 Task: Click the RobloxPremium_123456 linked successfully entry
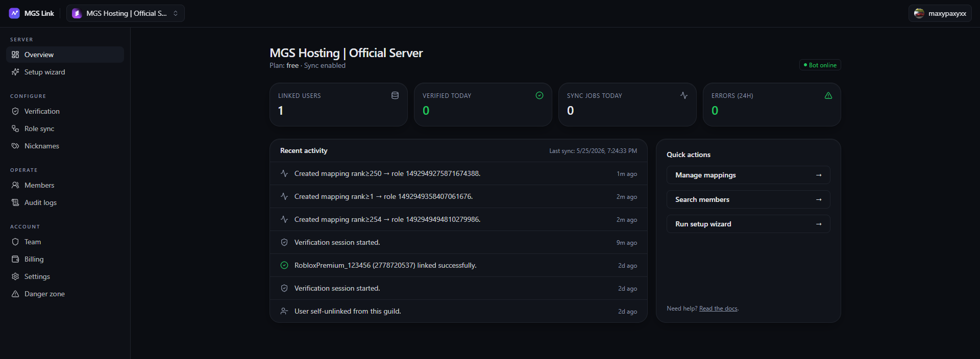click(x=458, y=265)
